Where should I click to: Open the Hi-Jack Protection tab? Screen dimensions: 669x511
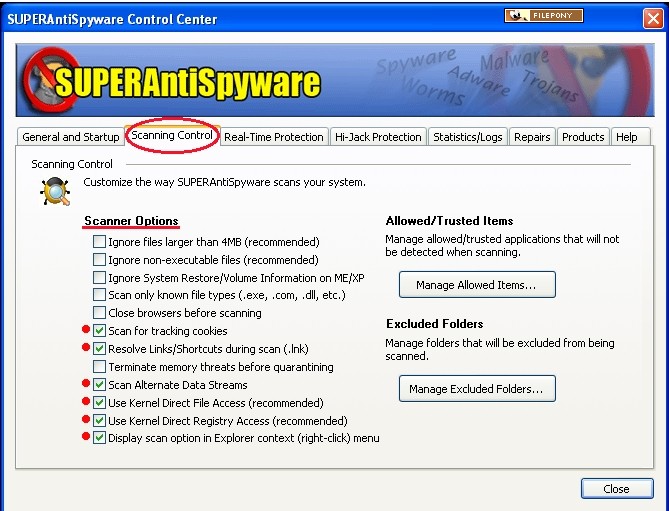point(378,137)
